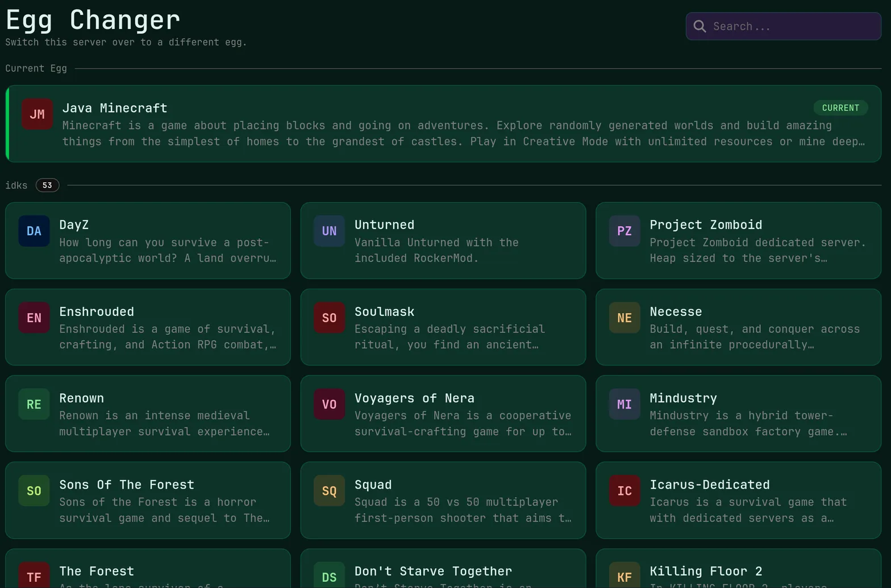The height and width of the screenshot is (588, 891).
Task: Pick the RE badge icon for Renown
Action: 34,404
